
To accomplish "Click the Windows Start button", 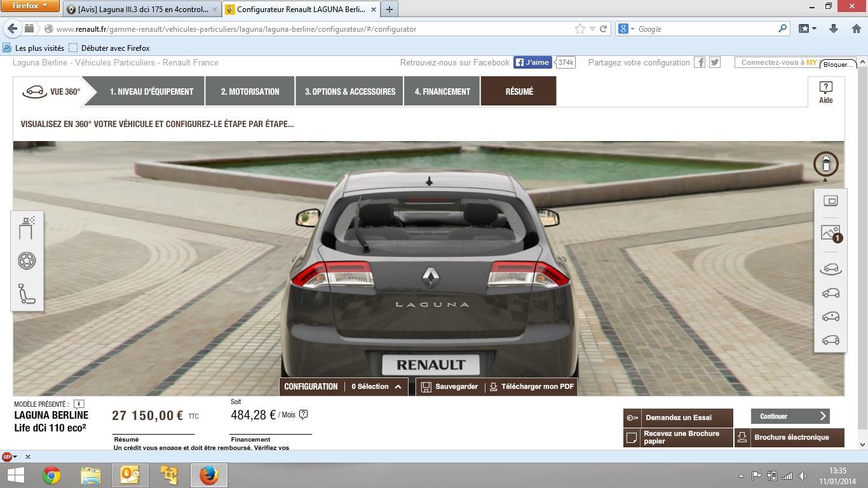I will pyautogui.click(x=16, y=475).
